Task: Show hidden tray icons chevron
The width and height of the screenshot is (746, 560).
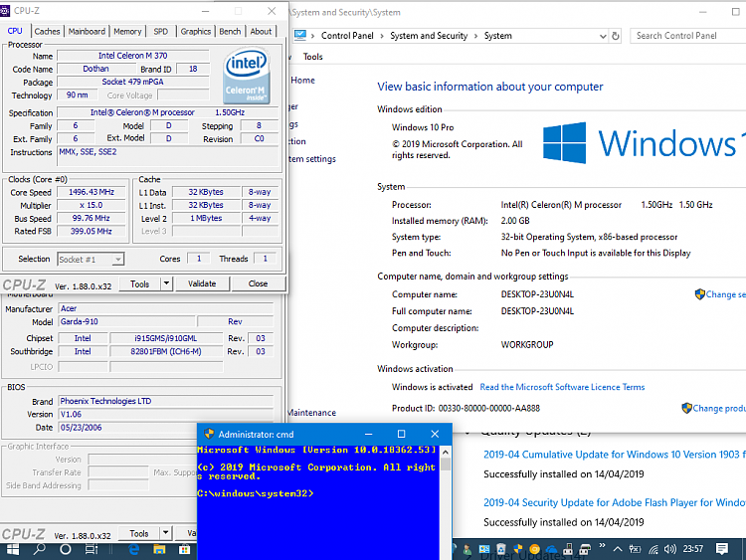Action: tap(618, 549)
